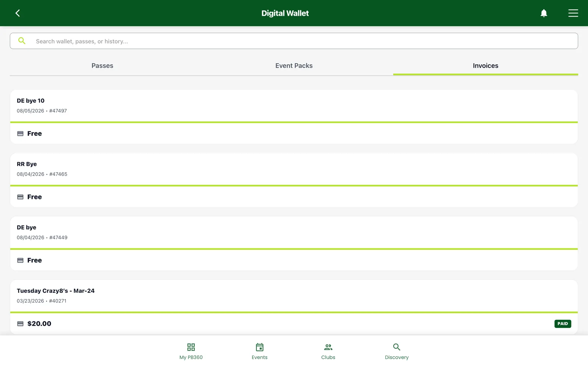Click the Digital Wallet header title
Screen dimensions: 588x368
(x=285, y=13)
